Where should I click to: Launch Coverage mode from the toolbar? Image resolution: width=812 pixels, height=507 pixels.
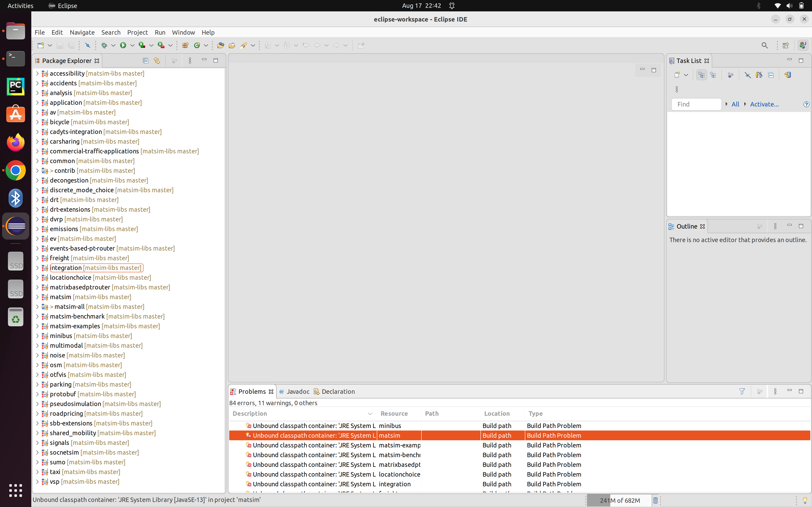pyautogui.click(x=142, y=45)
